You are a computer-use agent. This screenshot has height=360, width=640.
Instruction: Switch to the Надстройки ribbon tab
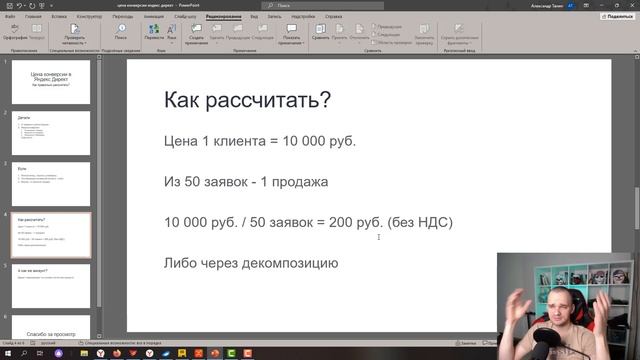point(303,17)
